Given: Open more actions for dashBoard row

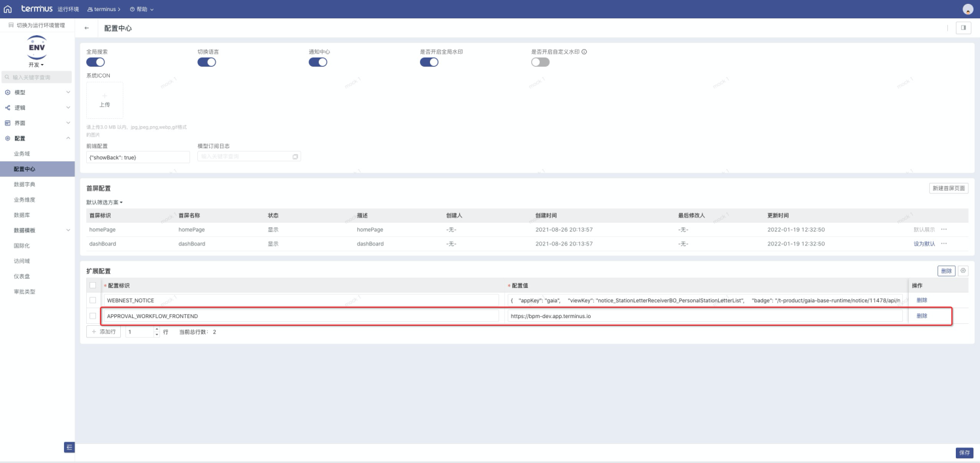Looking at the screenshot, I should point(944,244).
